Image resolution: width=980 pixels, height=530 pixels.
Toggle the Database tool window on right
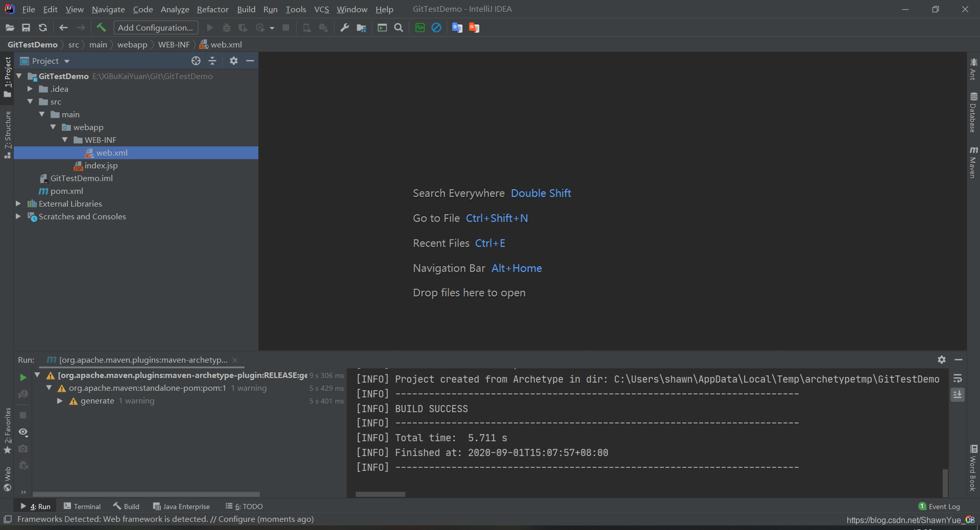pos(973,113)
